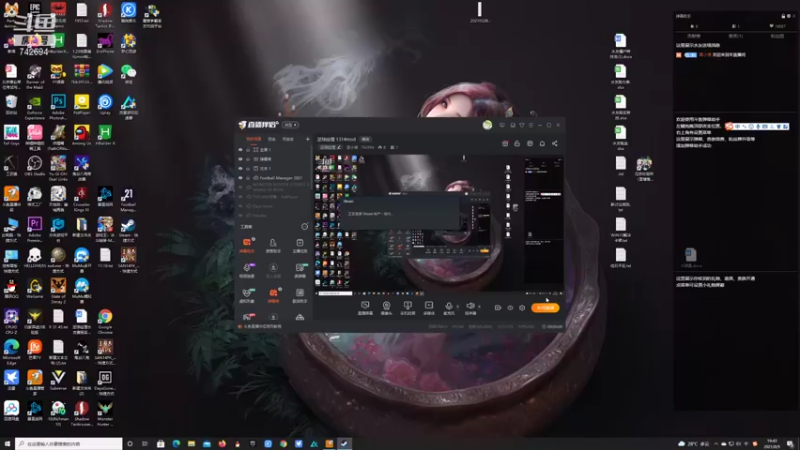Click the taskbar search box
This screenshot has height=450, width=800.
coord(69,444)
